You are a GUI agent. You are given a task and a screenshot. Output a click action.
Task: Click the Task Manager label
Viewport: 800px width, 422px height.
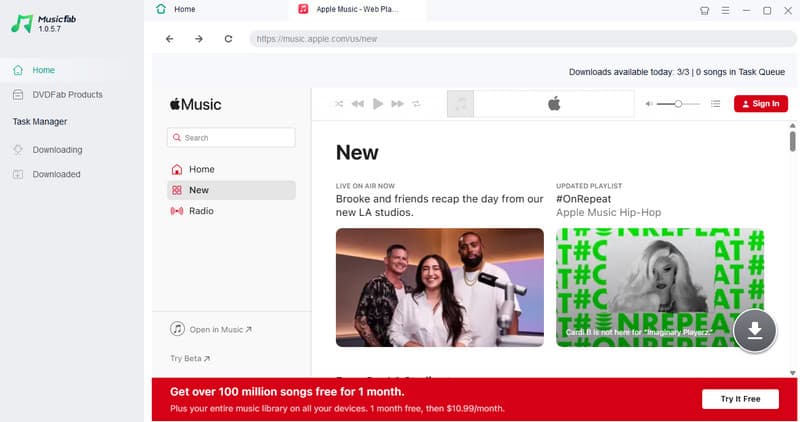40,121
